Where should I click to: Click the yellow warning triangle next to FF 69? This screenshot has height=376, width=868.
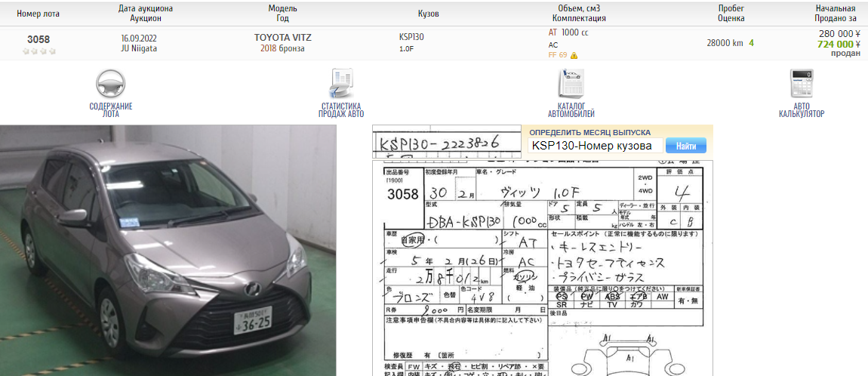[574, 55]
